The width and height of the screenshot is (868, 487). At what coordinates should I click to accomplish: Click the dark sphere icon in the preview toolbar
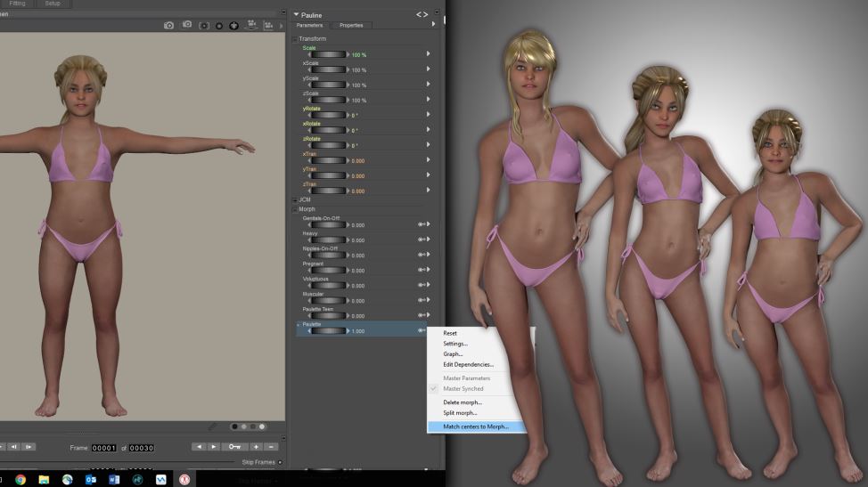[x=219, y=26]
